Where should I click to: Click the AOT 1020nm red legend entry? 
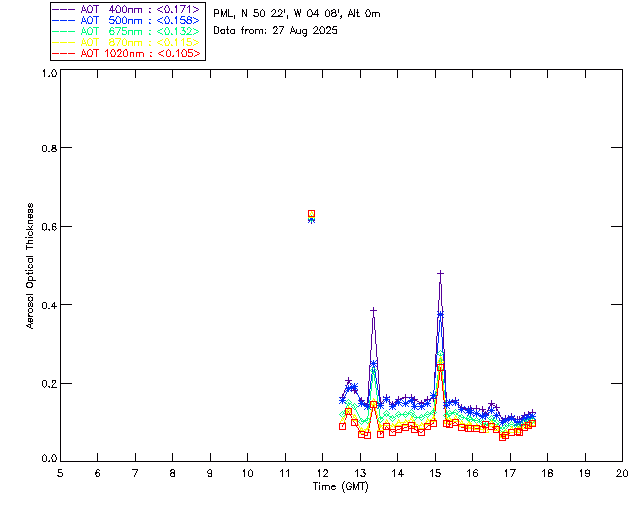click(127, 53)
